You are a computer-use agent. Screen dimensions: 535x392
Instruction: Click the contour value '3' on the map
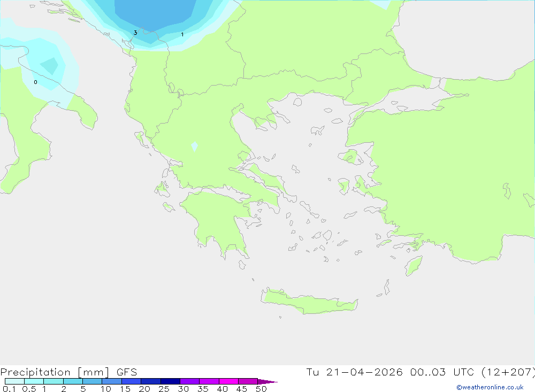tap(135, 33)
